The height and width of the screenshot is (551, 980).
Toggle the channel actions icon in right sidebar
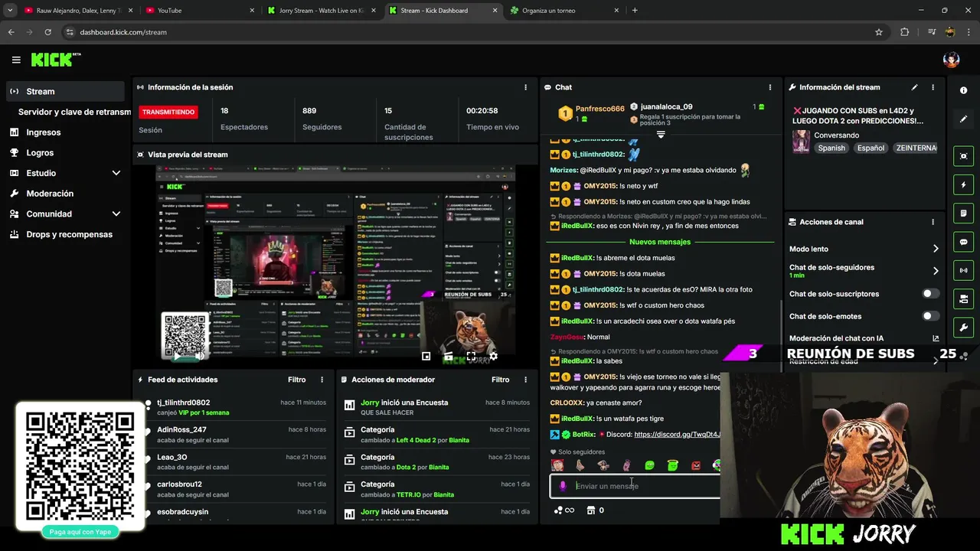[x=963, y=298]
